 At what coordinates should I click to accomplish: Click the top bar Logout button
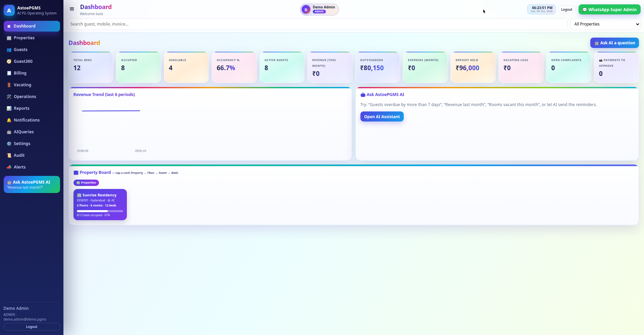point(566,9)
